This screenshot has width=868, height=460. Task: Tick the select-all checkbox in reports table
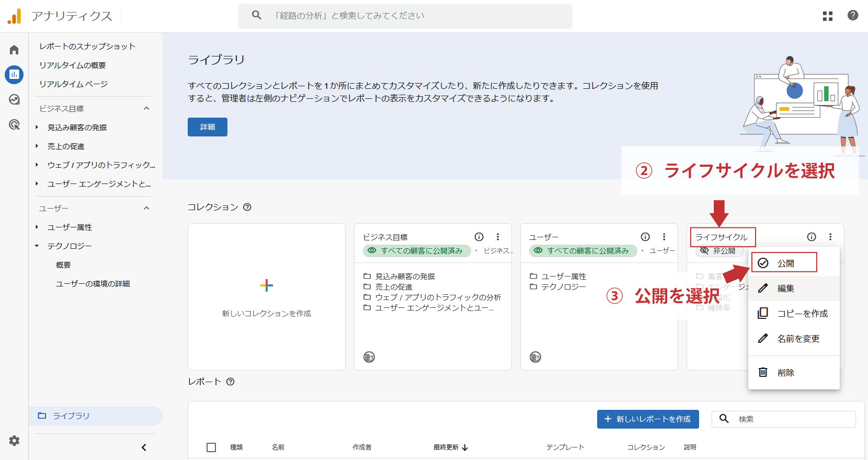(x=211, y=447)
